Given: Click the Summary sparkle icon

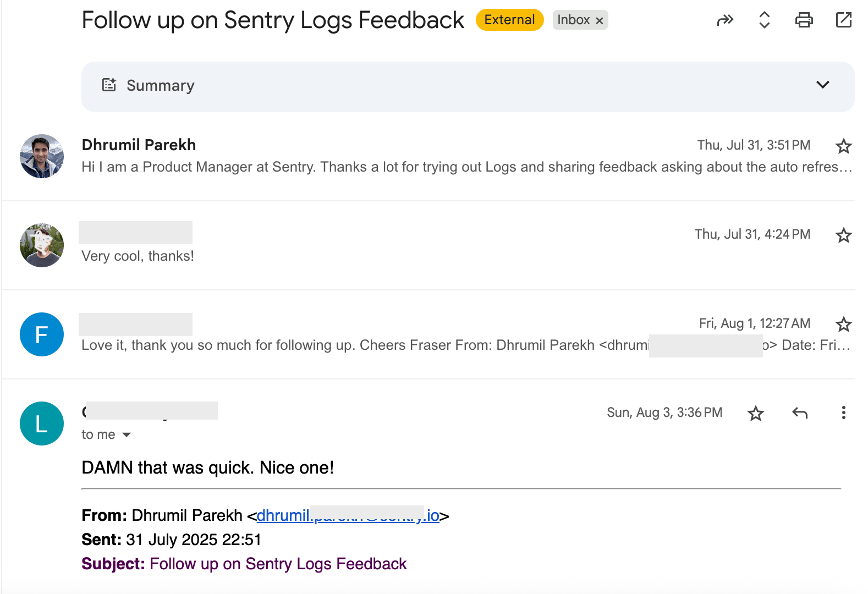Looking at the screenshot, I should click(x=109, y=85).
